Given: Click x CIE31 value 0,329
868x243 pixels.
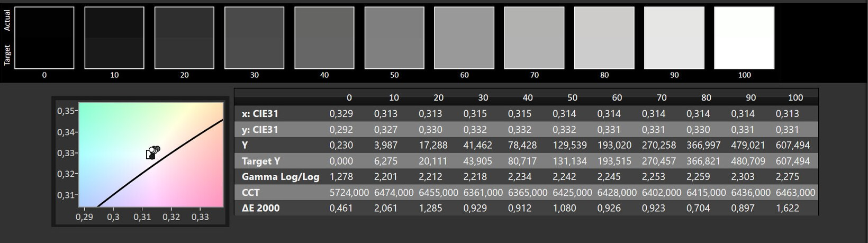Looking at the screenshot, I should point(341,114).
